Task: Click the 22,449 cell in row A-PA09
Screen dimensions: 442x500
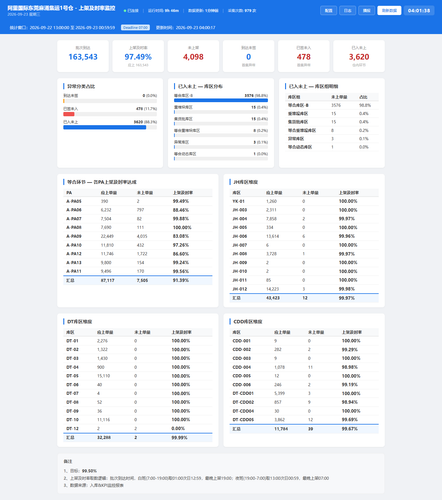Action: (107, 236)
